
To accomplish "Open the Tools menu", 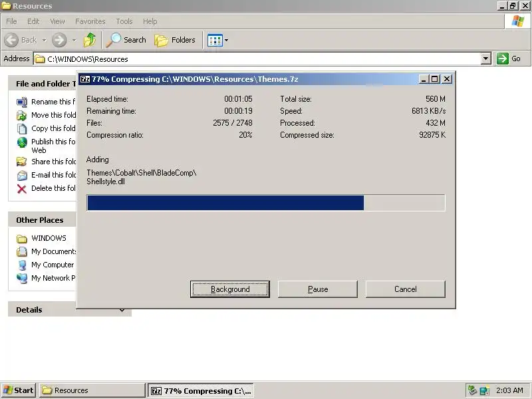I will [124, 21].
